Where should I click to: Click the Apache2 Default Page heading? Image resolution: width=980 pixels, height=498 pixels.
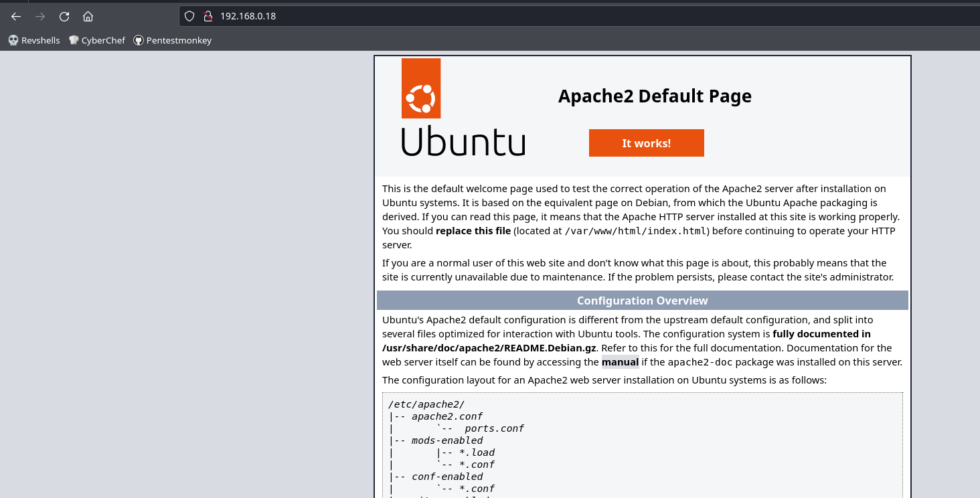(655, 96)
